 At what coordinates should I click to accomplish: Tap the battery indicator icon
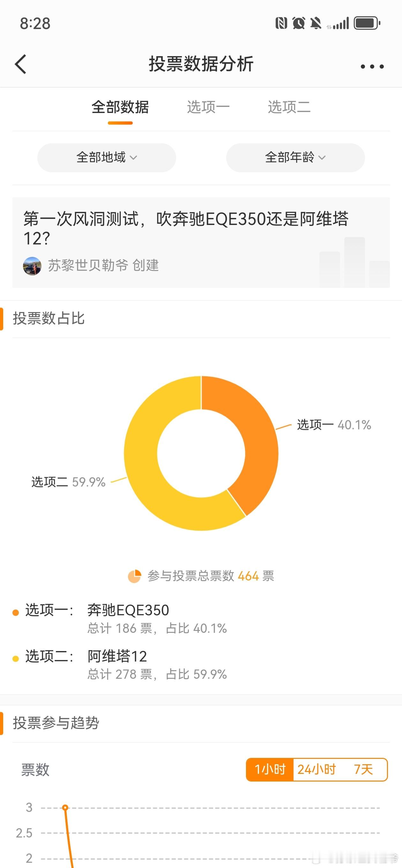coord(367,23)
